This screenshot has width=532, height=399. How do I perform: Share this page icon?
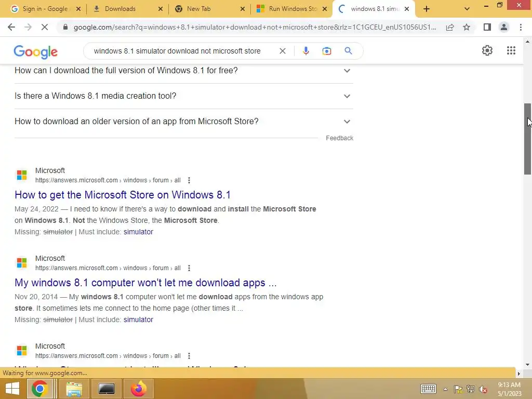450,27
